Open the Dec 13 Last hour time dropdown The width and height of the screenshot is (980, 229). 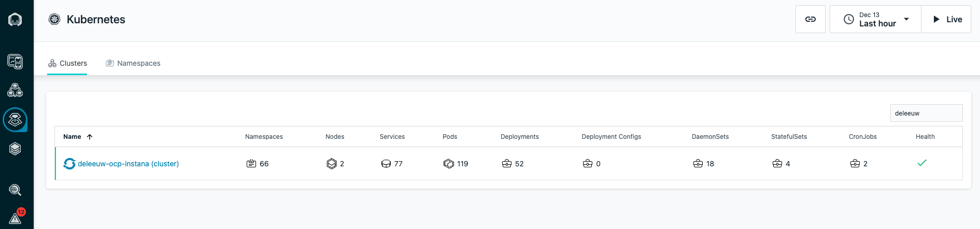(x=875, y=19)
